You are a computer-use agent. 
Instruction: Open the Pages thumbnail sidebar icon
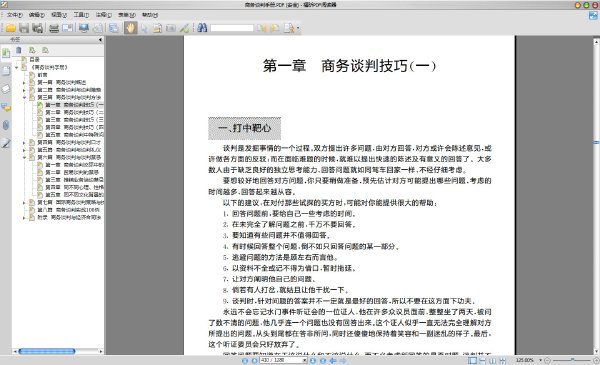click(6, 71)
